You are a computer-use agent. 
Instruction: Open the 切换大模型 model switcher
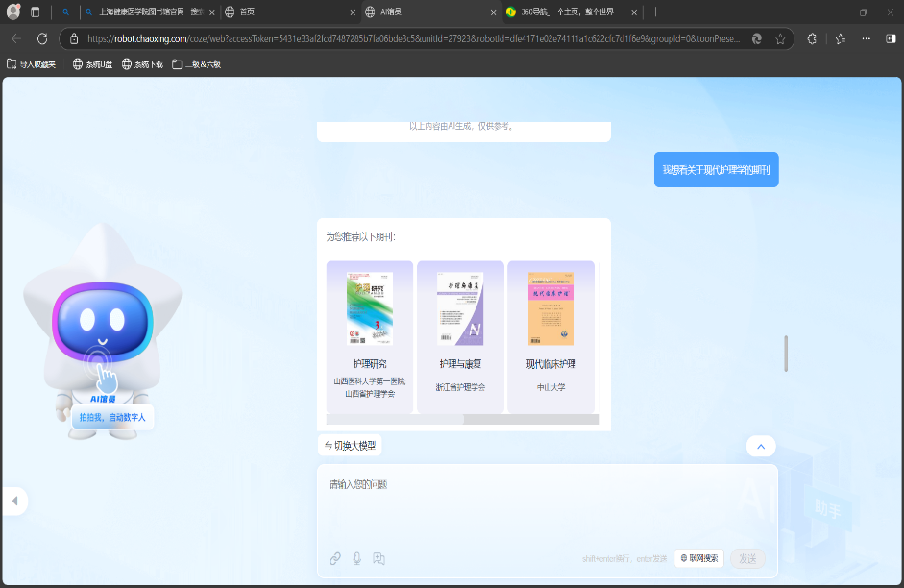tap(350, 445)
